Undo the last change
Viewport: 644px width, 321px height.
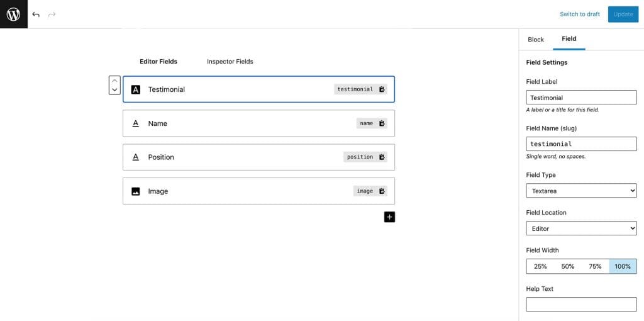pyautogui.click(x=36, y=14)
